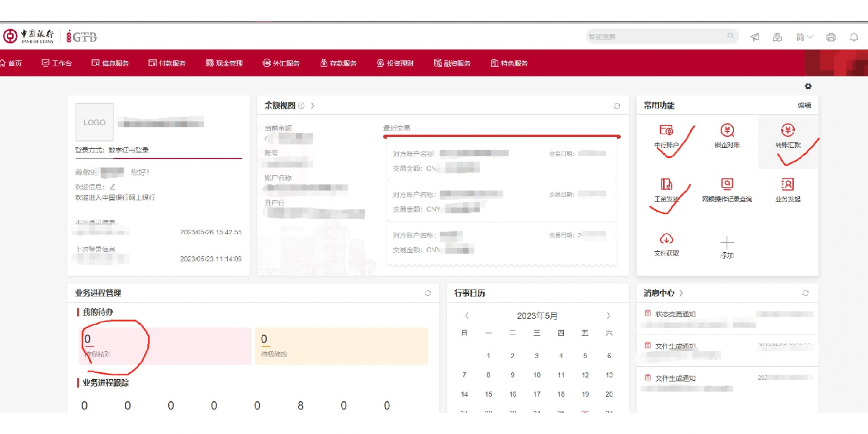Edit welcome message with pencil icon
This screenshot has height=434, width=868.
point(113,186)
